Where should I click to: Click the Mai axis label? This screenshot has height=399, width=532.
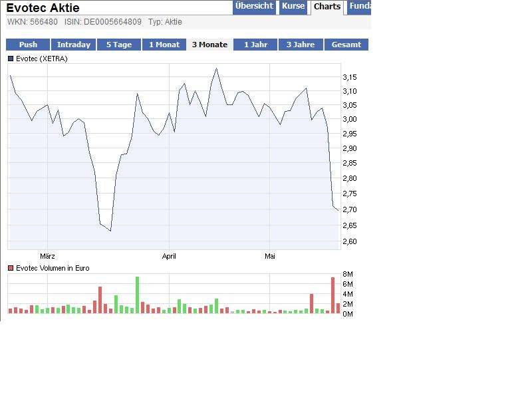pos(270,256)
